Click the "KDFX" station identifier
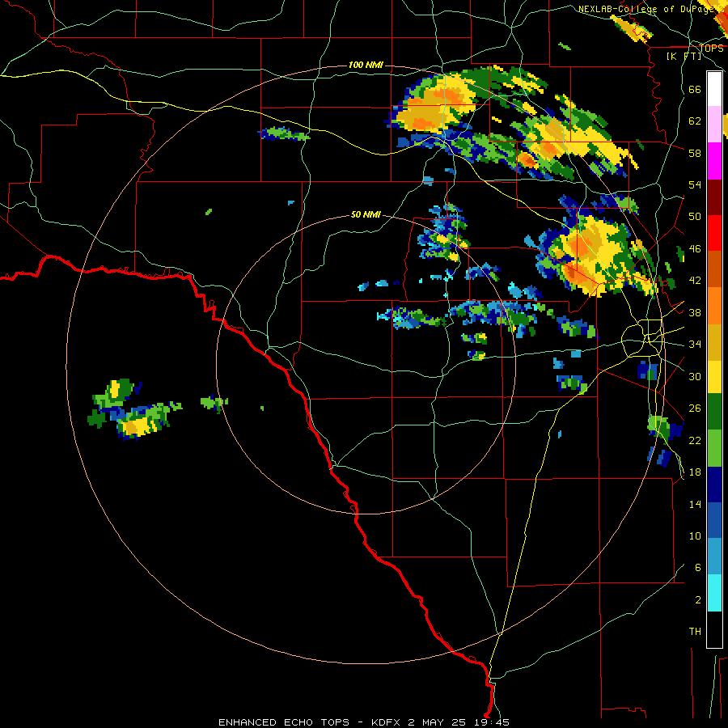Screen dimensions: 728x728 387,722
